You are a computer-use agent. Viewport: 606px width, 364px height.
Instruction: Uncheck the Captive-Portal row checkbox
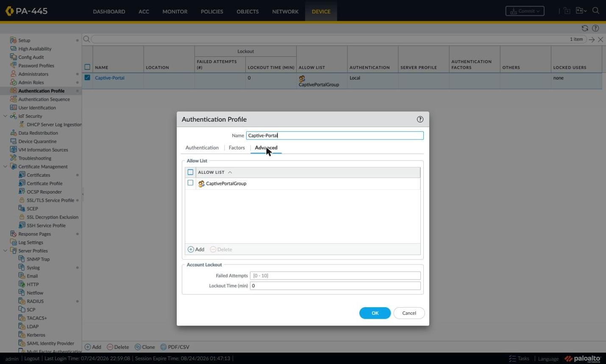tap(87, 78)
